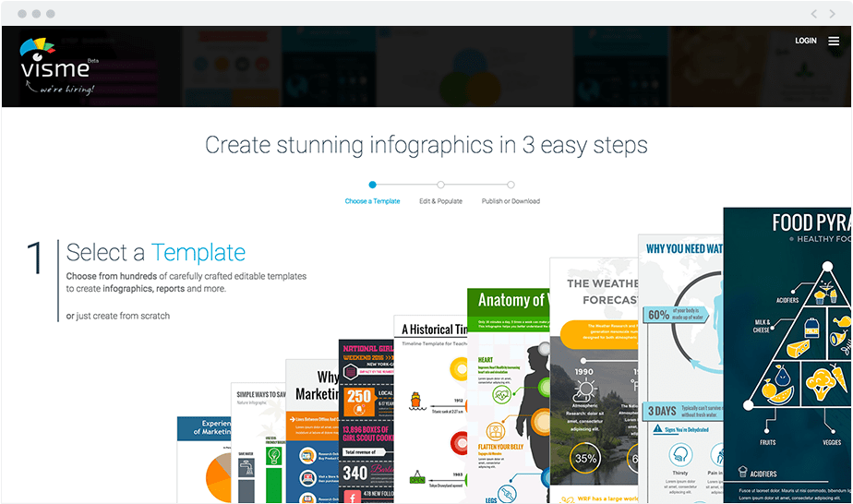This screenshot has width=853, height=504.
Task: Click the cheese icon in Food Pyramid
Action: [x=798, y=348]
